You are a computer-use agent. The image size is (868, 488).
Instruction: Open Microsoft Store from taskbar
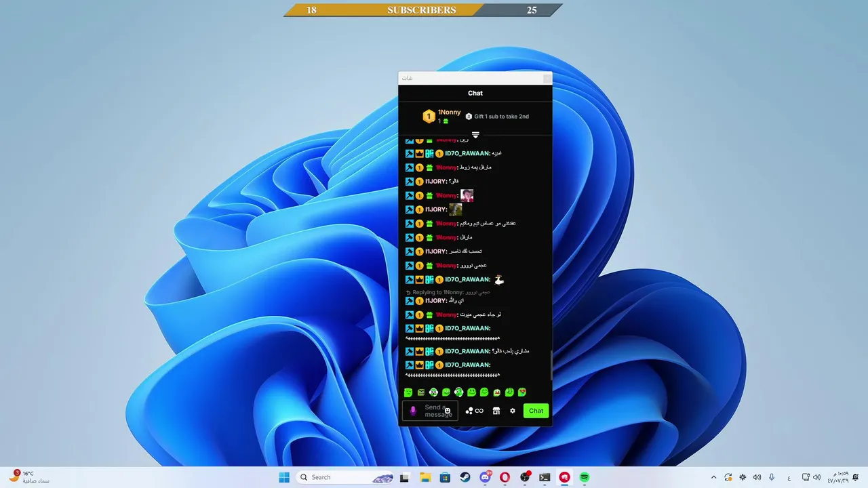(x=445, y=477)
